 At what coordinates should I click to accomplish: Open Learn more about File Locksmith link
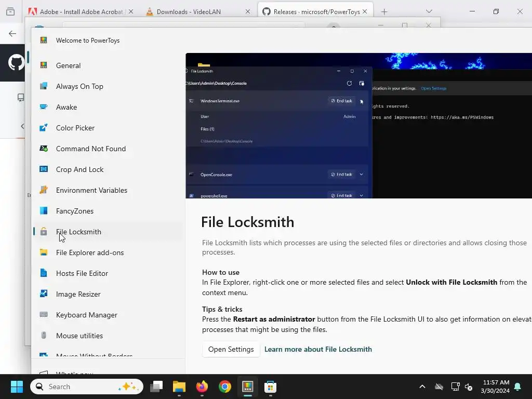coord(318,349)
